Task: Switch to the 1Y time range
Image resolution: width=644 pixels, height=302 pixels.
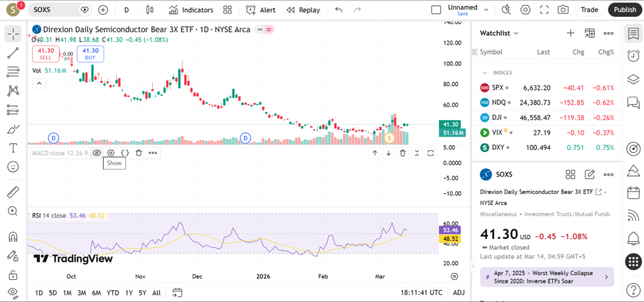Action: point(129,293)
